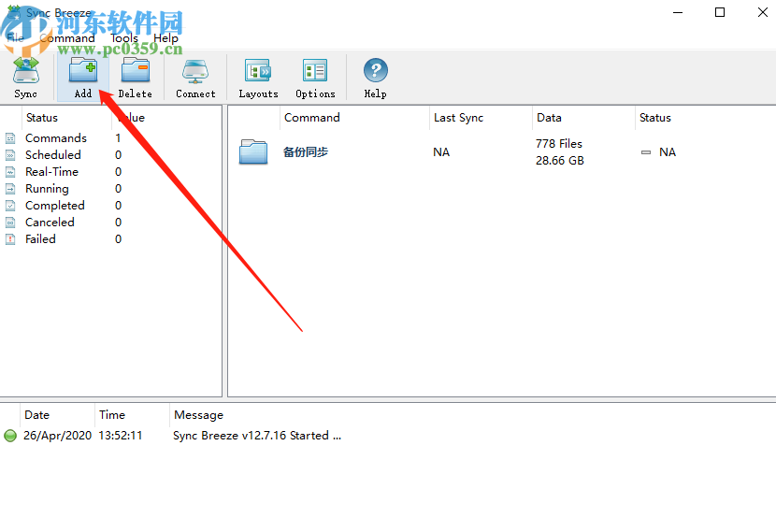Click the Delete command icon

pyautogui.click(x=136, y=71)
